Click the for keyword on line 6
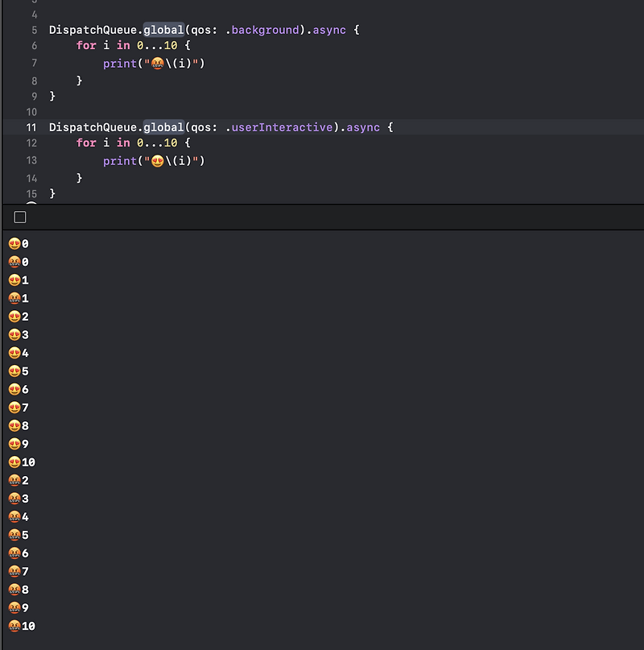This screenshot has width=644, height=650. coord(86,46)
